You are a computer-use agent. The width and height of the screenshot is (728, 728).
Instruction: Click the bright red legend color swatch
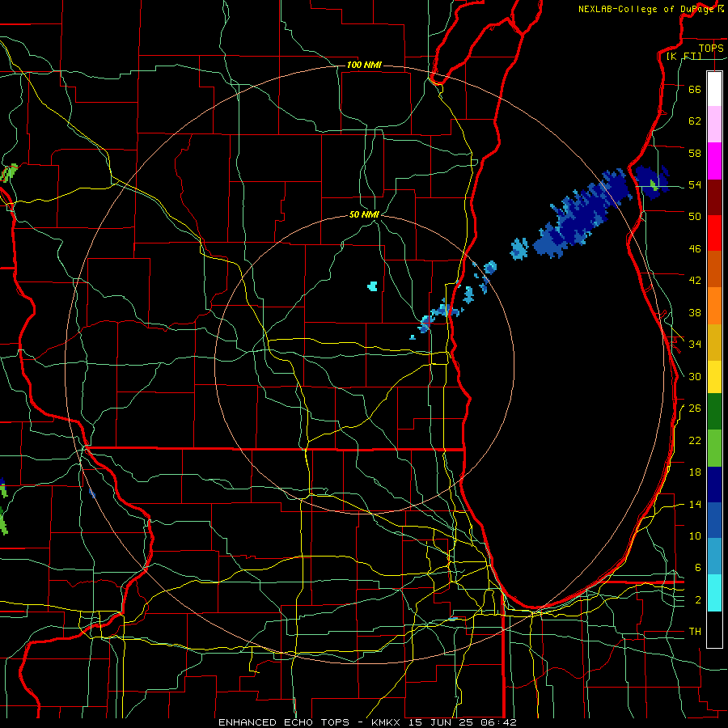(714, 233)
